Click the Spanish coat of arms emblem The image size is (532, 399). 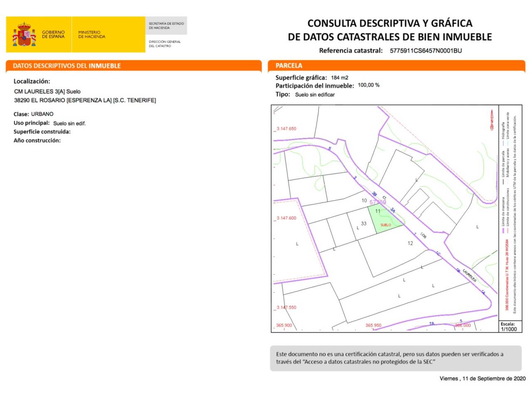pyautogui.click(x=25, y=34)
